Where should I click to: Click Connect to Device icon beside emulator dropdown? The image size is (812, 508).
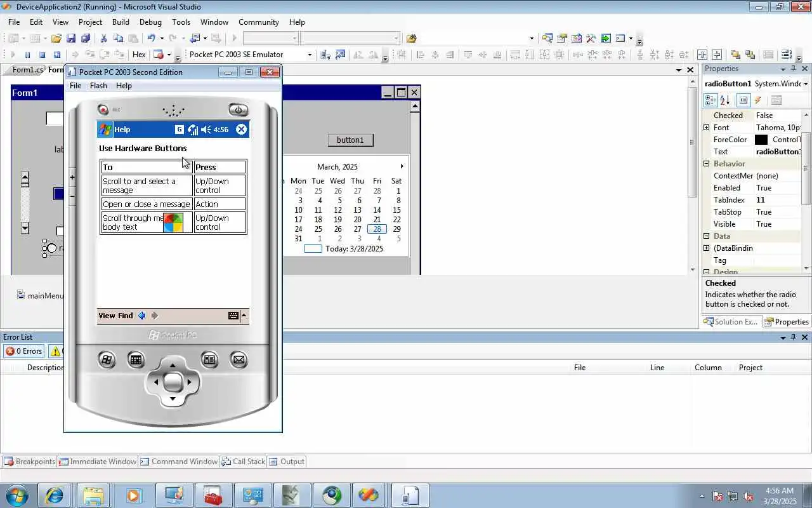click(x=325, y=55)
